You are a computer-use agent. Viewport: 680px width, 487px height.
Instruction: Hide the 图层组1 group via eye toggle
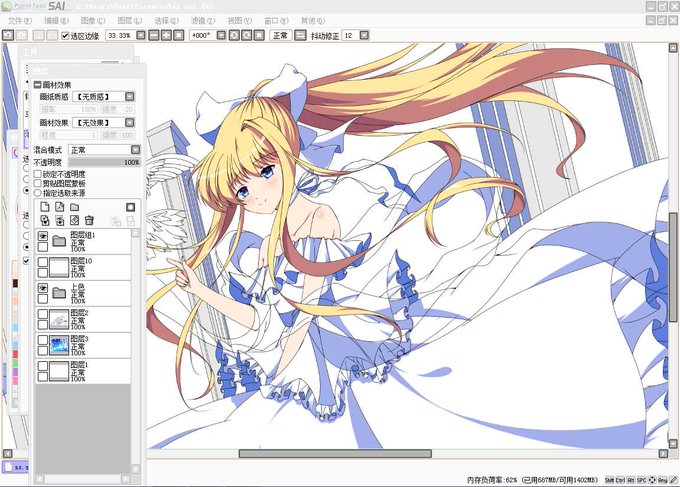point(42,236)
